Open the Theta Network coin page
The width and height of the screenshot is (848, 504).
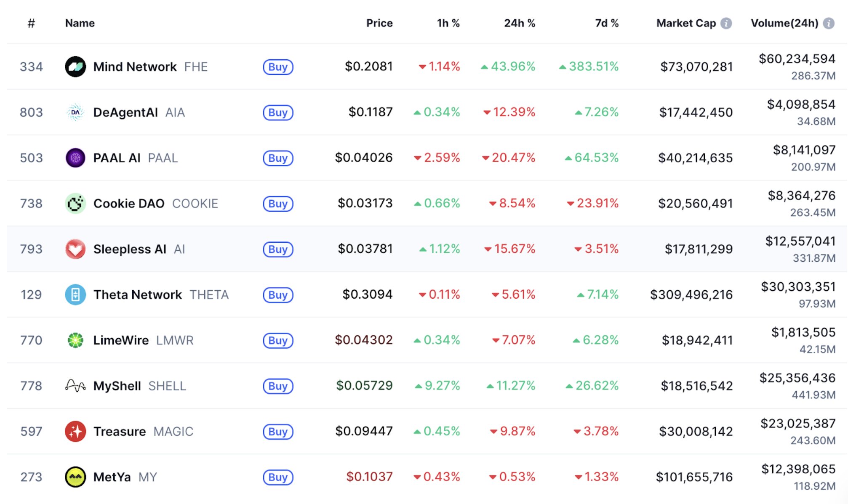pos(138,294)
